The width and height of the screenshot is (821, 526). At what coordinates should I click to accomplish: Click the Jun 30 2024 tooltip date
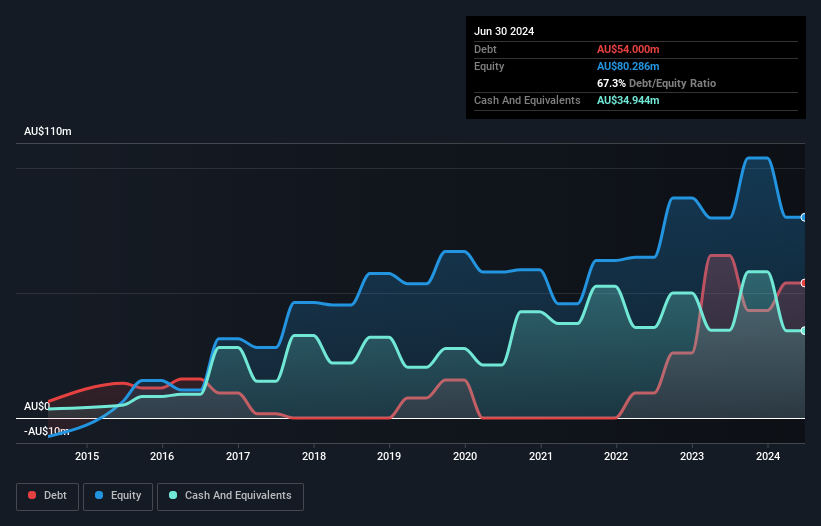[504, 31]
